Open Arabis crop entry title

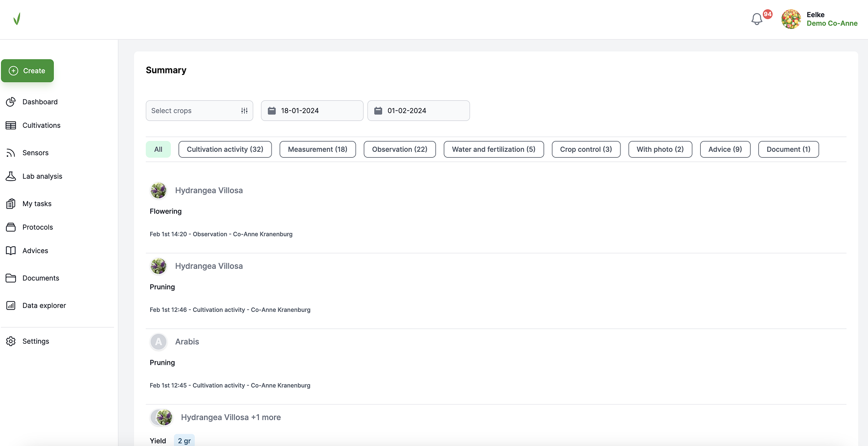coord(187,342)
